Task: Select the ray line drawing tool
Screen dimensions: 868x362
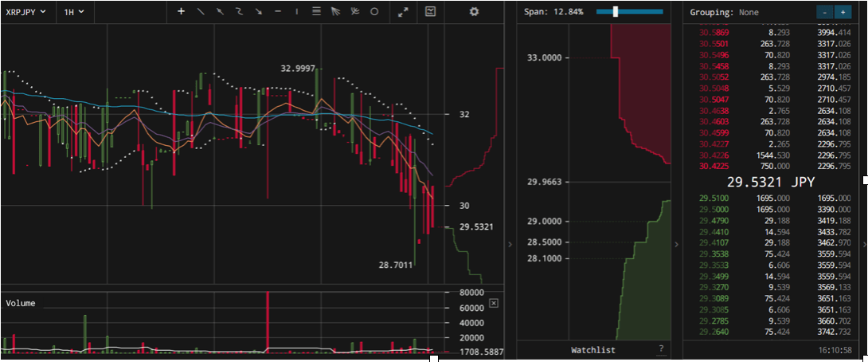Action: pyautogui.click(x=220, y=12)
